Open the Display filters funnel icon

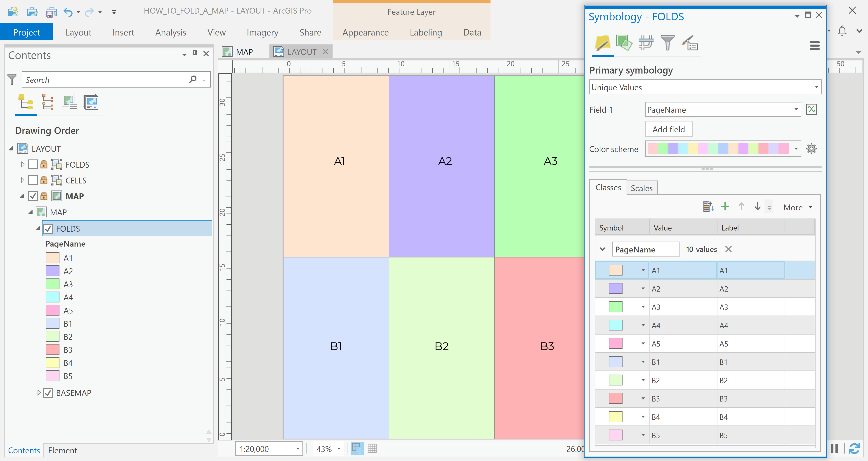click(667, 43)
